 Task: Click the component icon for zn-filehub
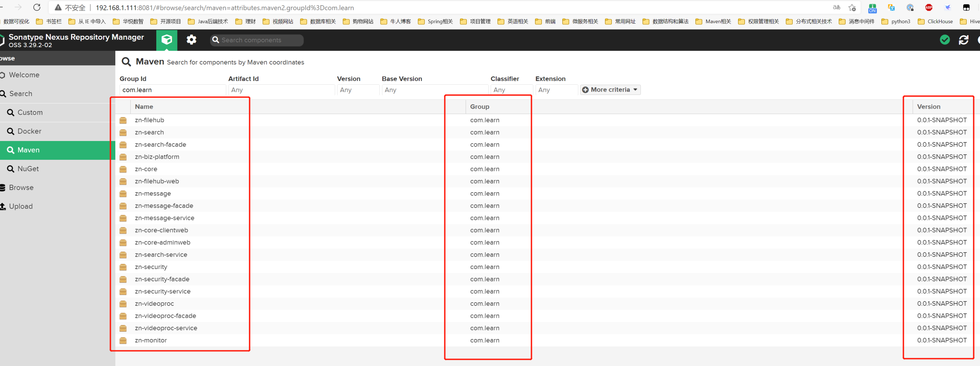(123, 120)
